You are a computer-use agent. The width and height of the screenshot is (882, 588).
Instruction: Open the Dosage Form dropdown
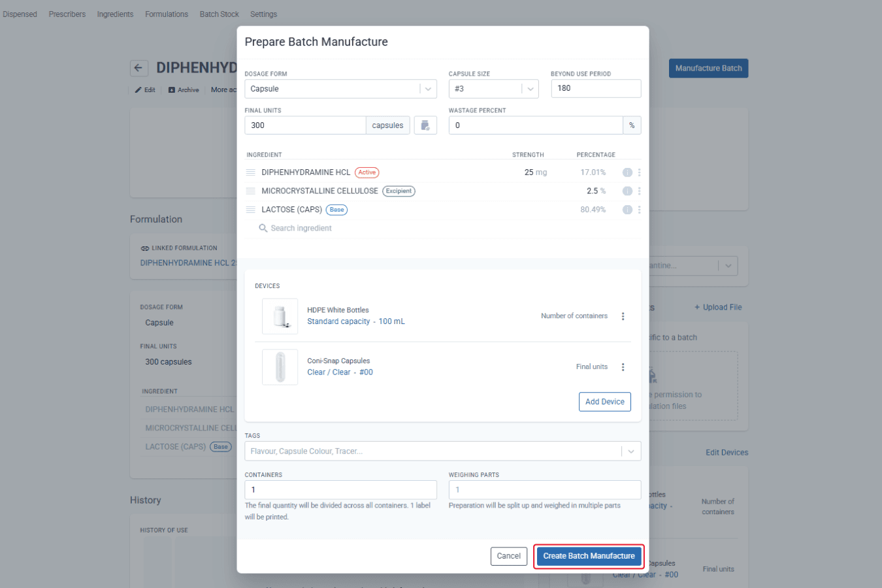pyautogui.click(x=340, y=89)
